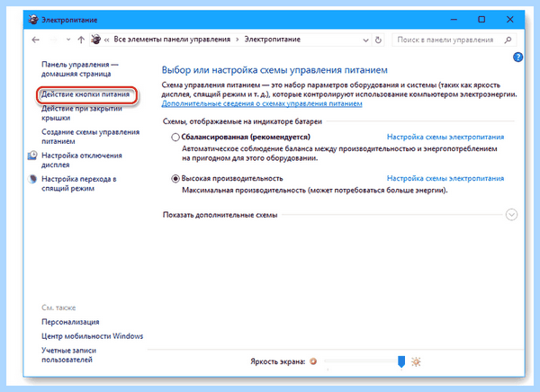Open Настройка схемы электропитания for Высокая производительность
Image resolution: width=540 pixels, height=392 pixels.
point(445,178)
